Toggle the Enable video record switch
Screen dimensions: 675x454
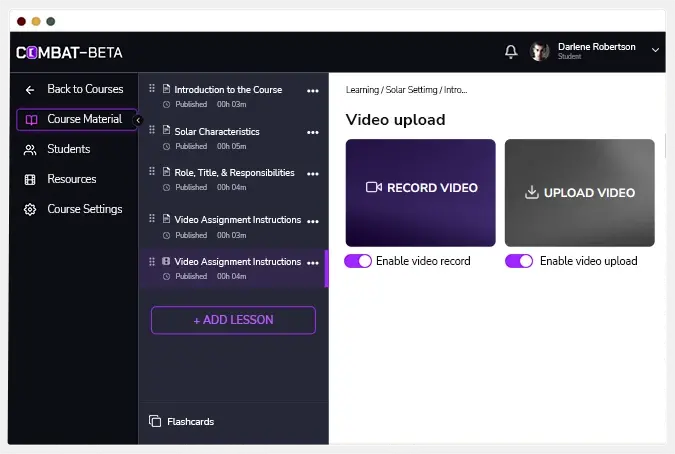tap(358, 261)
